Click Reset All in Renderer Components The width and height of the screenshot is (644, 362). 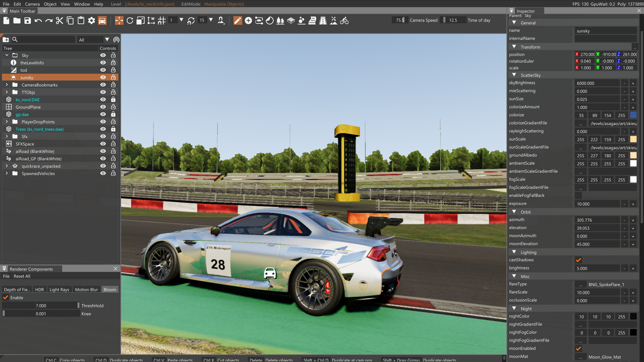22,276
